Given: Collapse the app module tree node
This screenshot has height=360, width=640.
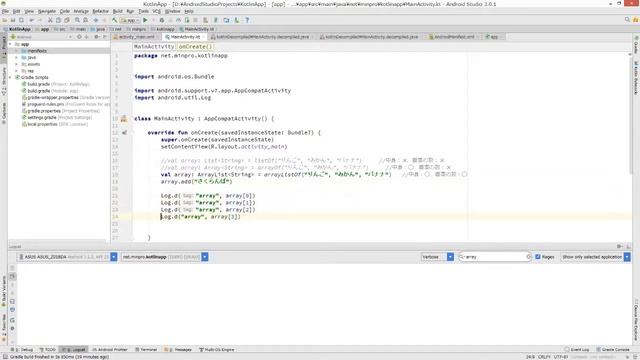Looking at the screenshot, I should (10, 44).
